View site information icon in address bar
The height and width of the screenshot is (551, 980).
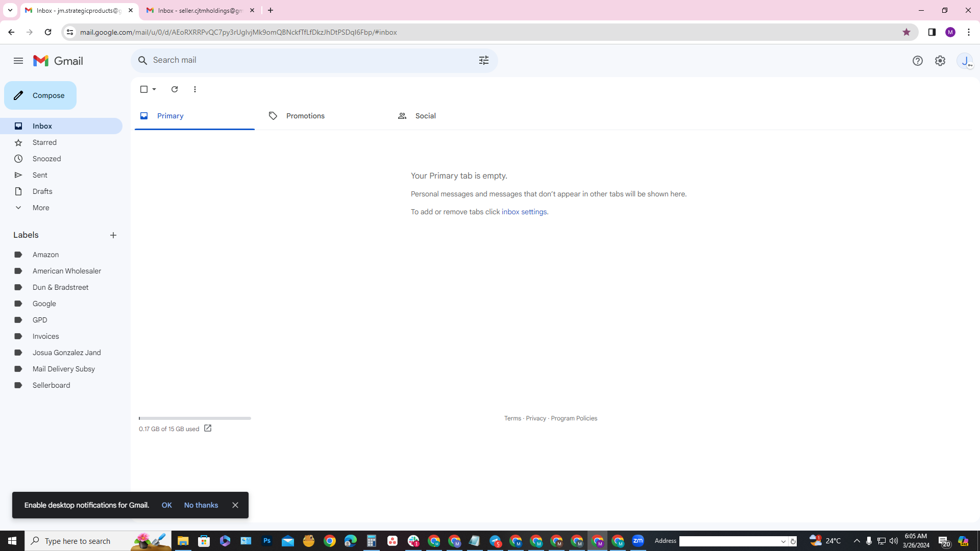tap(70, 32)
